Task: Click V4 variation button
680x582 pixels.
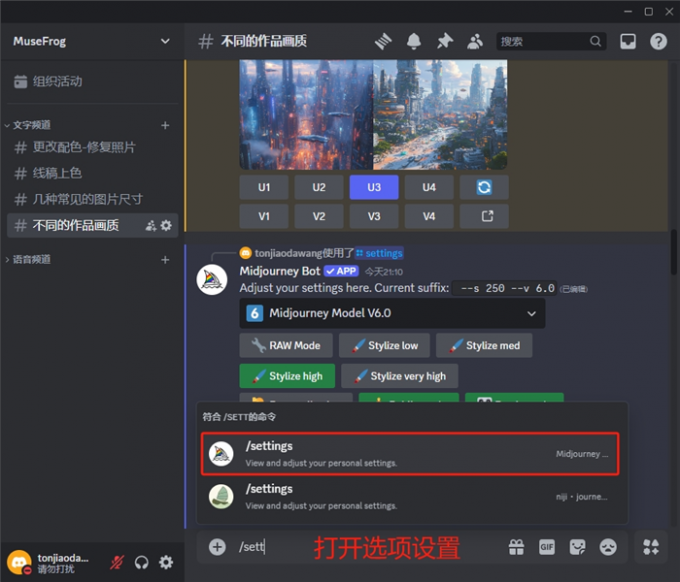Action: coord(429,216)
